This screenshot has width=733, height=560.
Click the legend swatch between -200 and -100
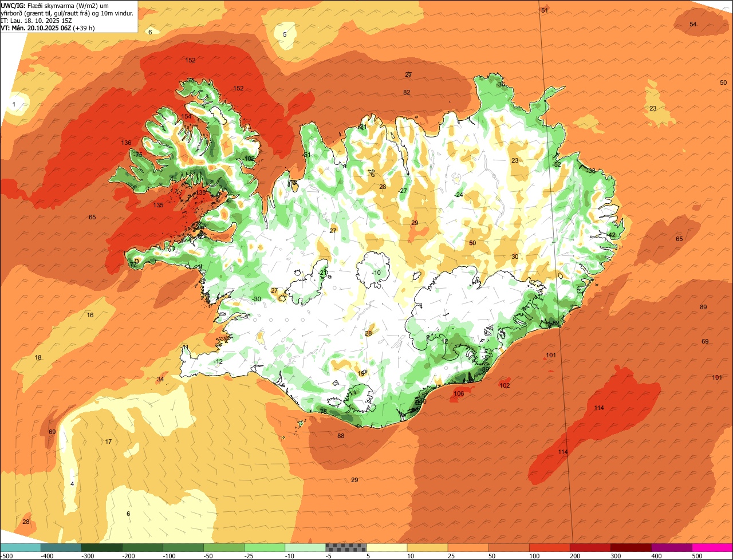[x=143, y=547]
